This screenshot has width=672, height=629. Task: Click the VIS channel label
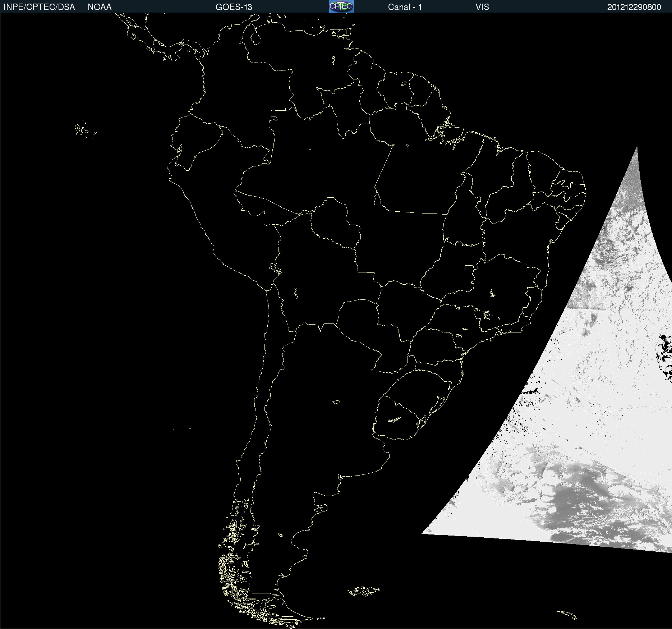(482, 7)
